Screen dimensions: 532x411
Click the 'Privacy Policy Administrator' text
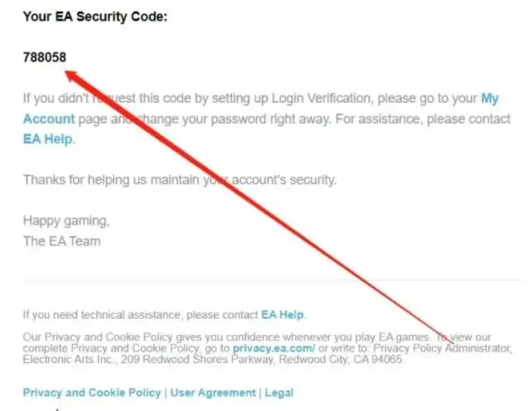tap(442, 348)
